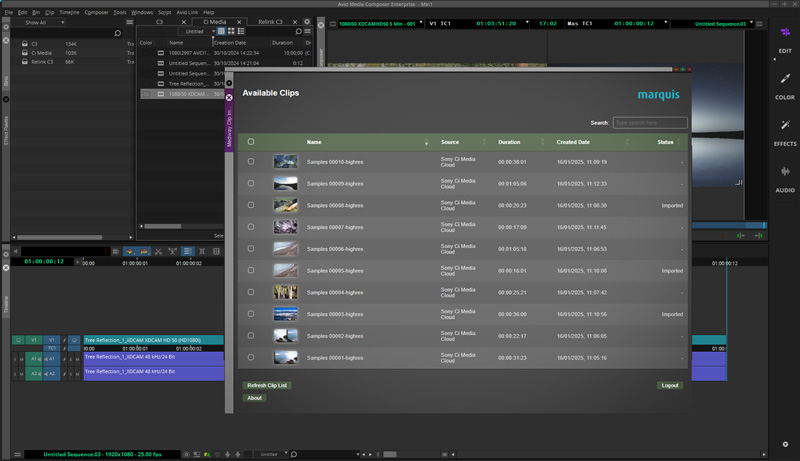
Task: Open the Edit workspace icon
Action: (x=785, y=33)
